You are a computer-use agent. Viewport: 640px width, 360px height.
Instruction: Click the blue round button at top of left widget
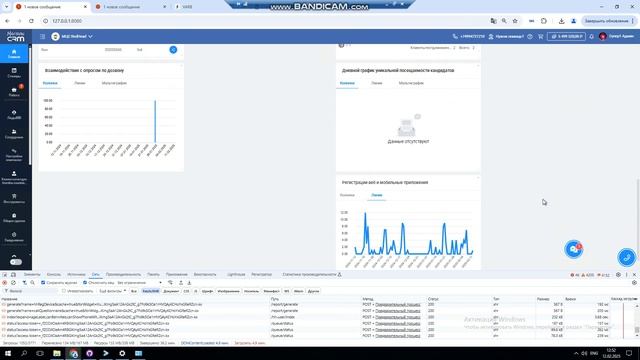pyautogui.click(x=173, y=49)
